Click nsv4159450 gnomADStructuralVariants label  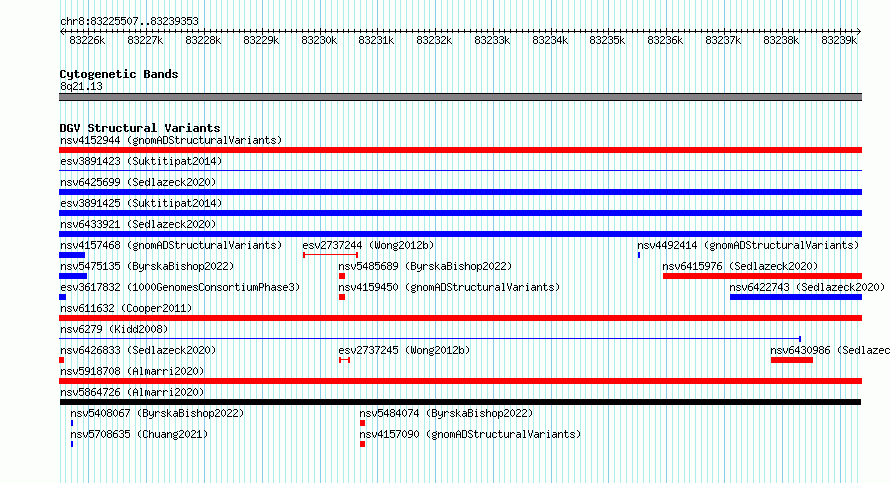[449, 287]
